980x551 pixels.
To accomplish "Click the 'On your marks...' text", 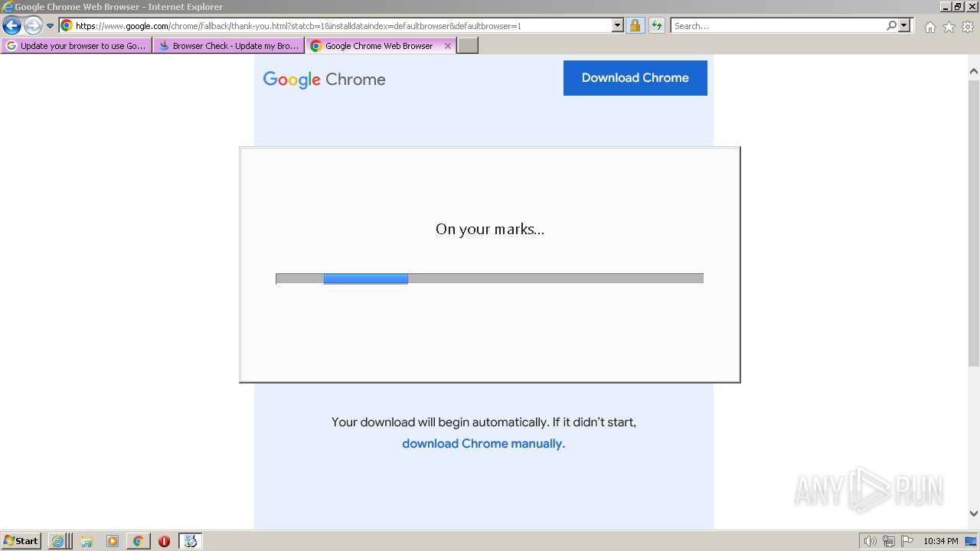I will [490, 229].
